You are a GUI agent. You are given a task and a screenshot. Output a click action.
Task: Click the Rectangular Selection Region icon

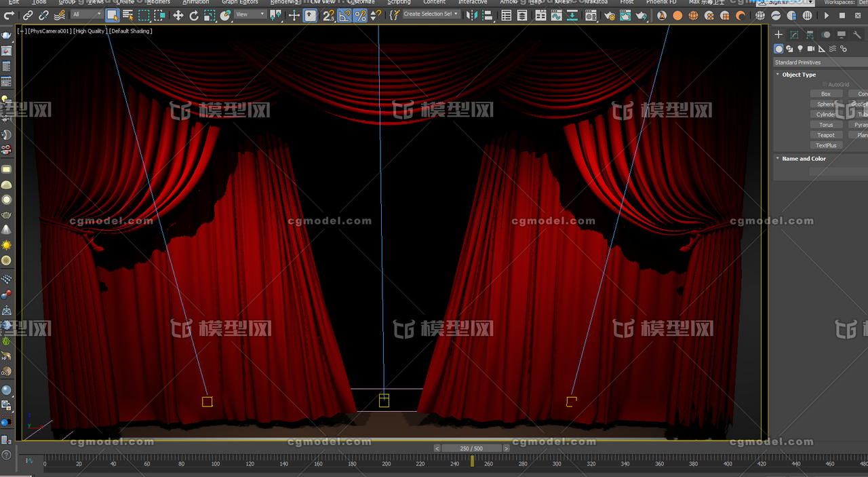[x=144, y=15]
